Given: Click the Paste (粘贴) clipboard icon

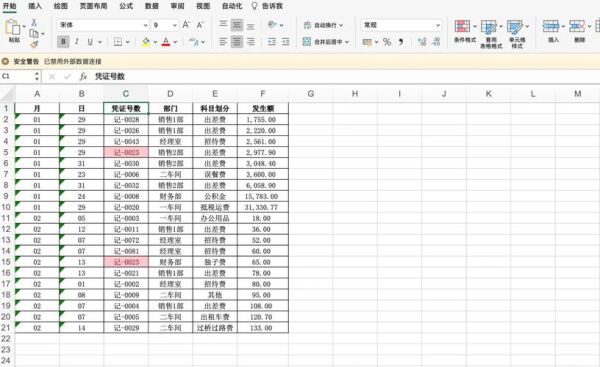Looking at the screenshot, I should 13,27.
